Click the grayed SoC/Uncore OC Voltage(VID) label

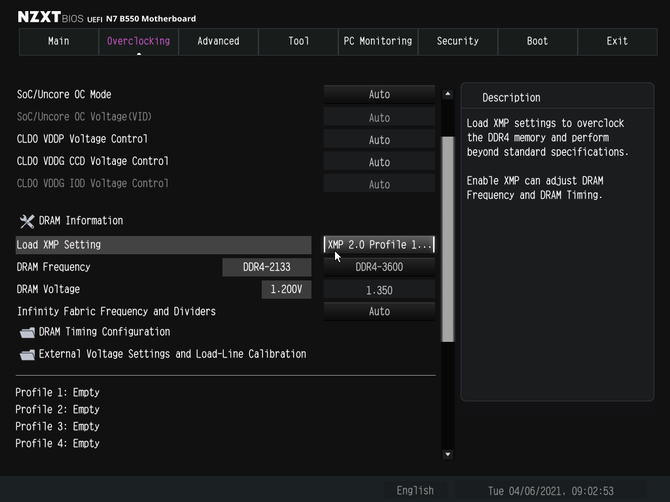[x=84, y=117]
